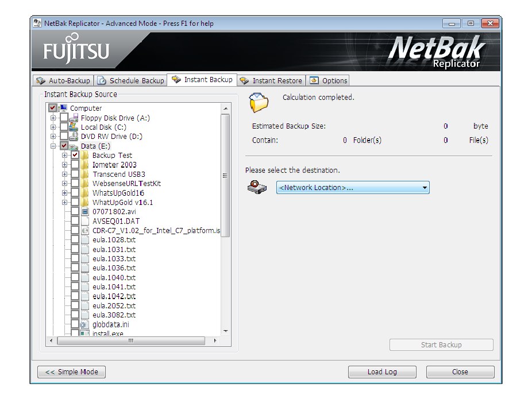The height and width of the screenshot is (399, 532).
Task: Open the Options tab
Action: point(328,81)
